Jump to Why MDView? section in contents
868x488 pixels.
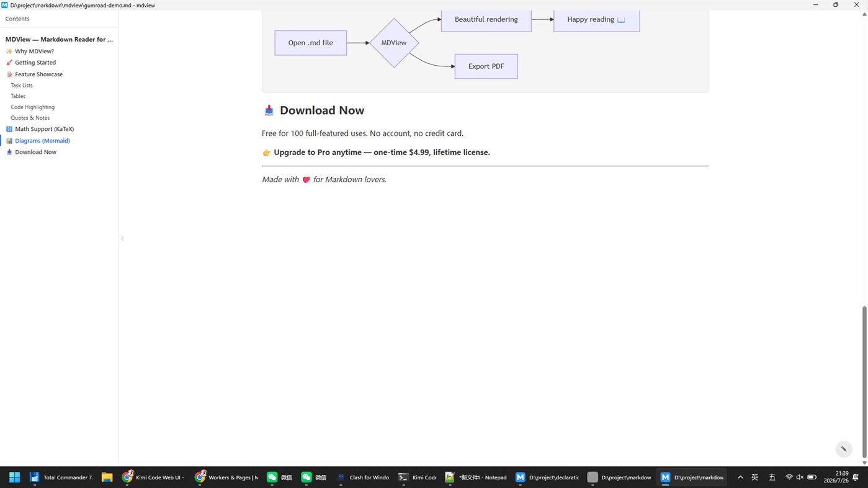[x=34, y=51]
